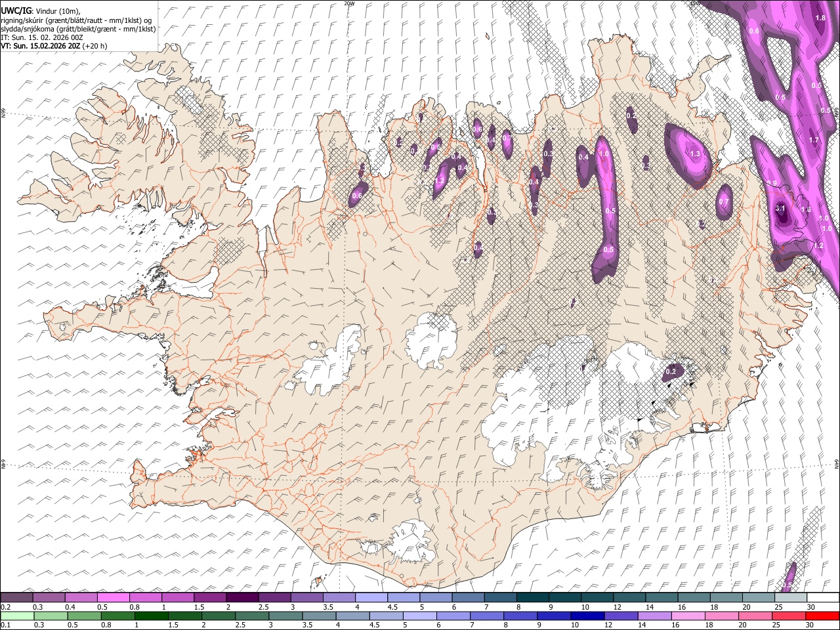Screen dimensions: 840x630
Task: Click the darkest purple 2–2.5 swatch in the top legend row
Action: [242, 598]
